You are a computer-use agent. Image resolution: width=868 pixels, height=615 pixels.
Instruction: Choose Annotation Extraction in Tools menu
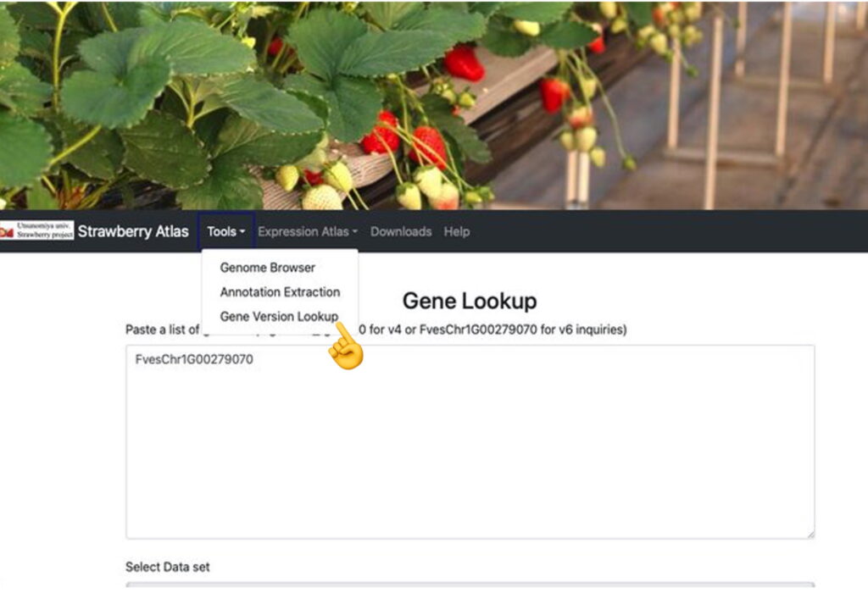click(x=280, y=292)
